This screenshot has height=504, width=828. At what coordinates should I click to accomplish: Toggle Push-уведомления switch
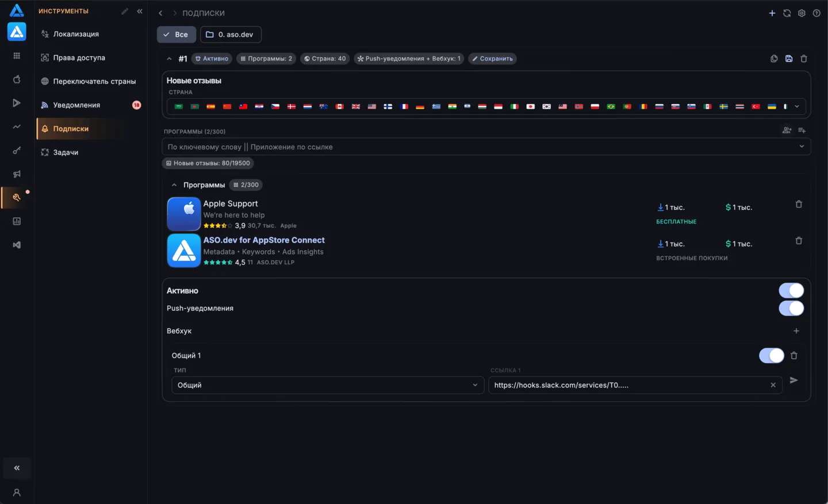tap(791, 309)
